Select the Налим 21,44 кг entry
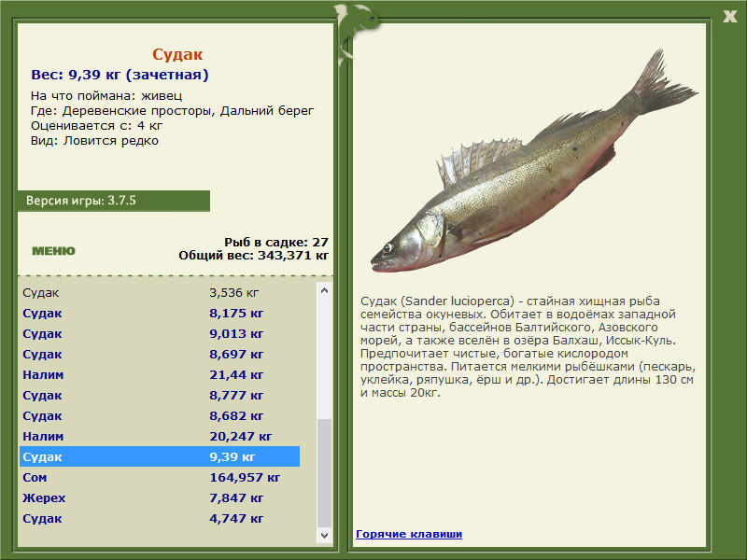This screenshot has height=560, width=747. (x=159, y=375)
